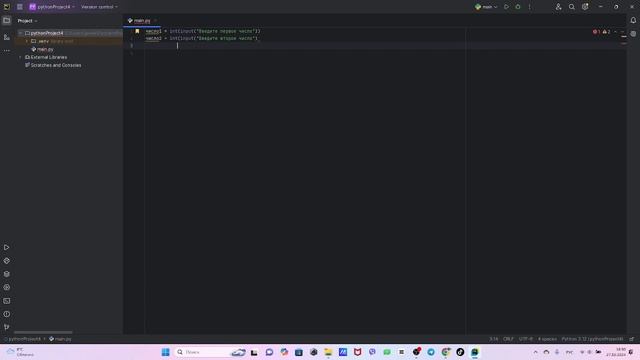
Task: Open the main menu hamburger icon
Action: 20,7
